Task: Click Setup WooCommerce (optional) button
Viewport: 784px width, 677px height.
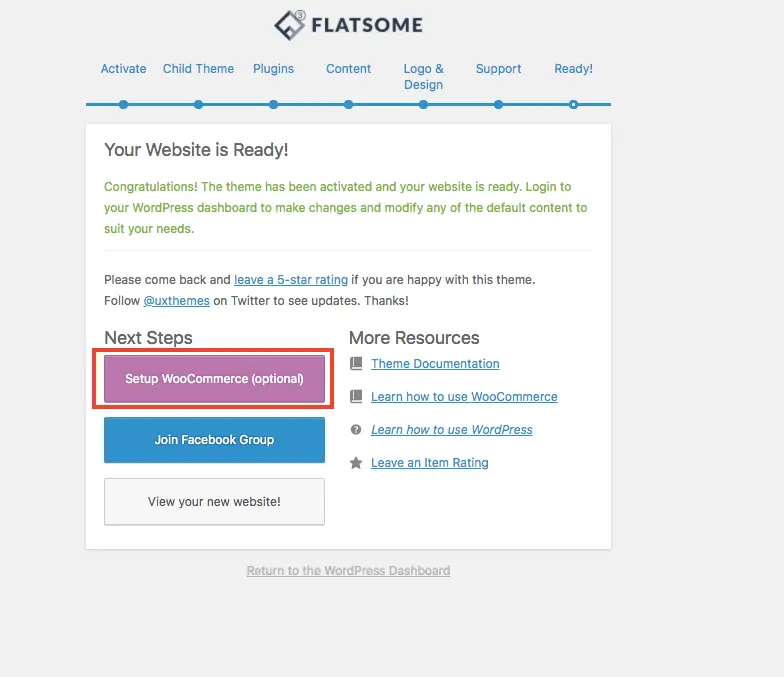Action: click(x=214, y=378)
